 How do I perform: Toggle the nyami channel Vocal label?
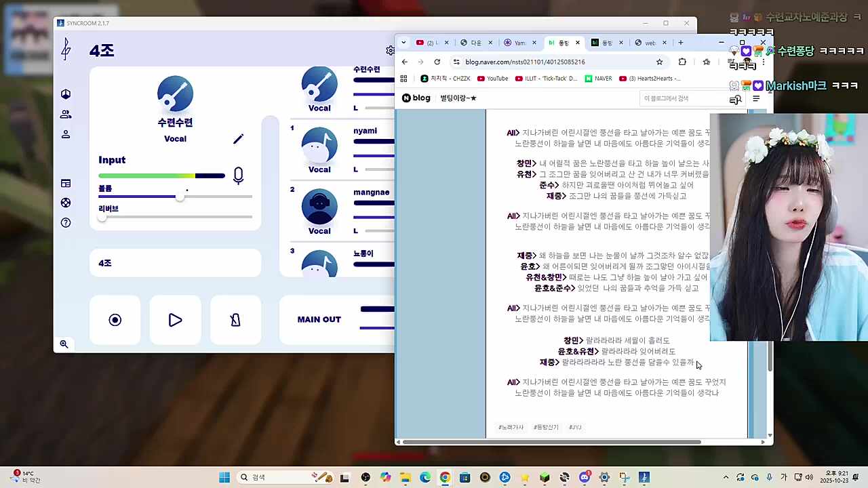point(319,169)
